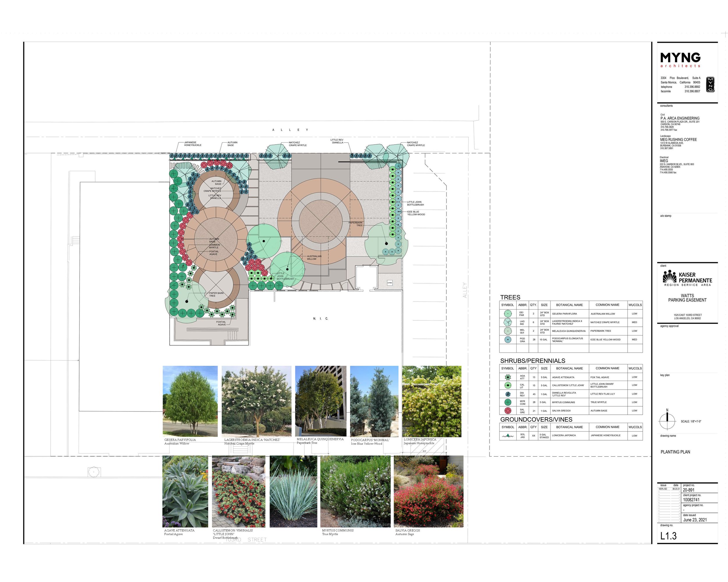Click LONICERA JAPONICA in the groundcovers table
728x582 pixels.
click(x=564, y=435)
